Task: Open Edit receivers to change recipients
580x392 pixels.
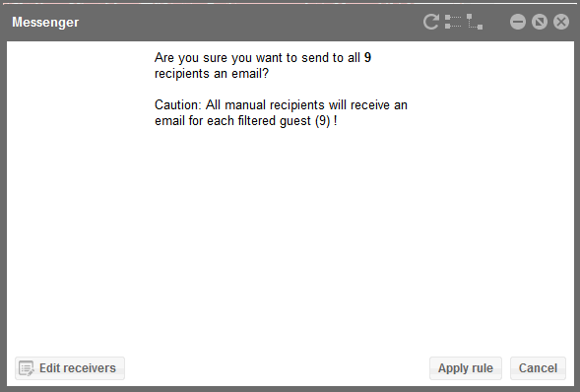Action: [x=70, y=368]
